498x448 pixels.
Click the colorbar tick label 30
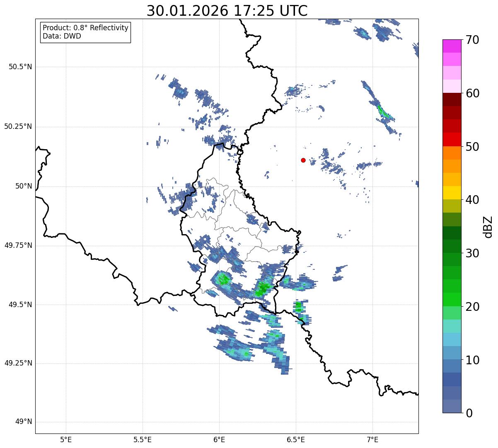473,253
